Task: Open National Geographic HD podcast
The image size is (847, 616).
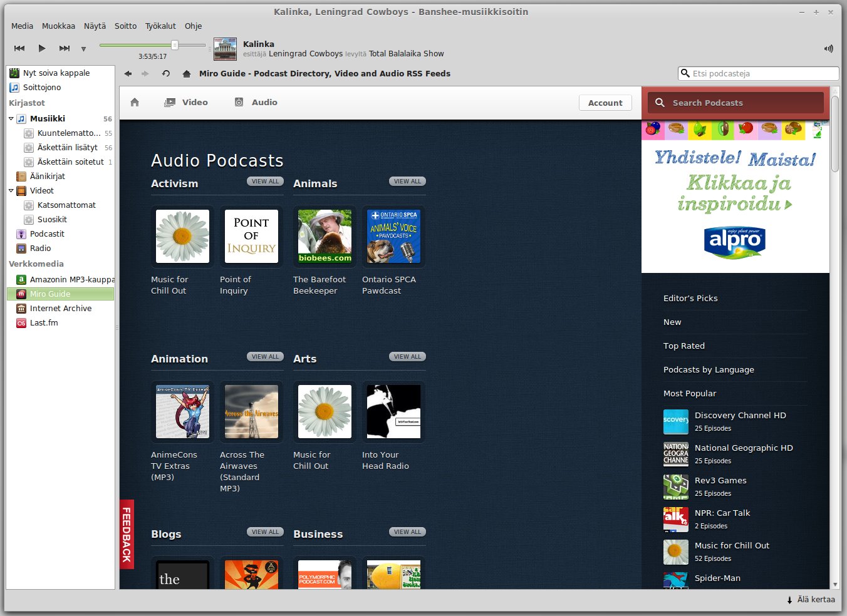Action: point(744,448)
